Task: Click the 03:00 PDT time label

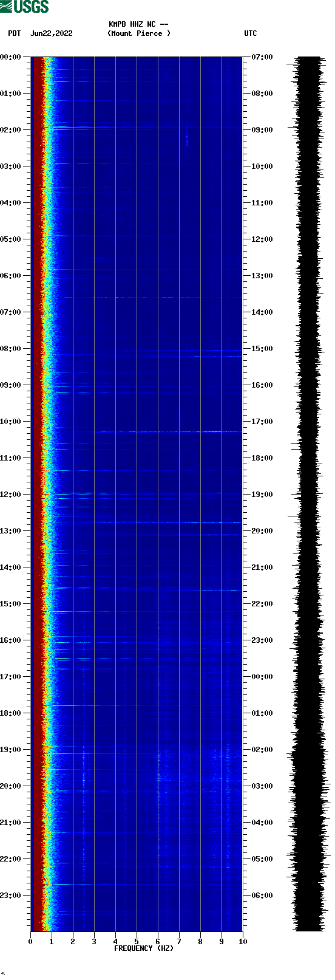Action: [x=10, y=166]
